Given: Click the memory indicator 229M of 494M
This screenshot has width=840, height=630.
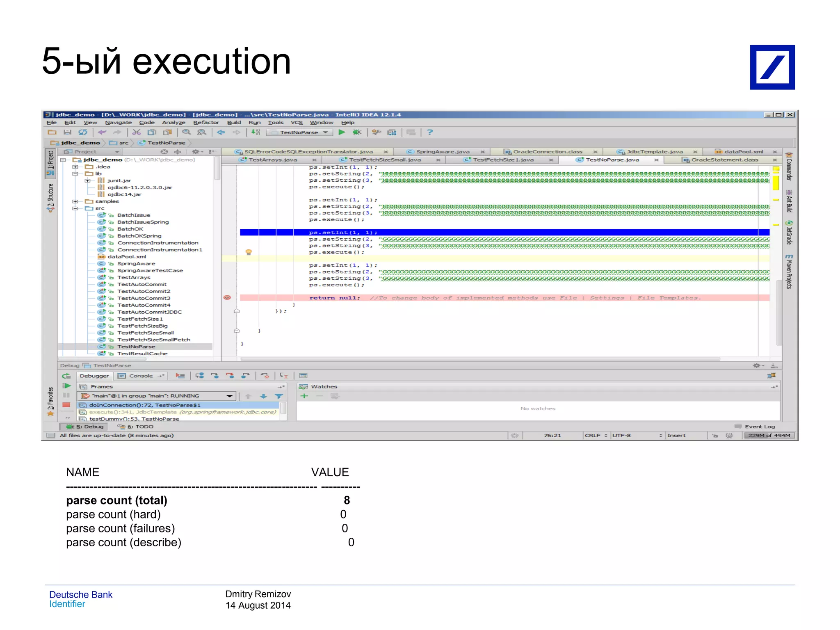Looking at the screenshot, I should (769, 436).
